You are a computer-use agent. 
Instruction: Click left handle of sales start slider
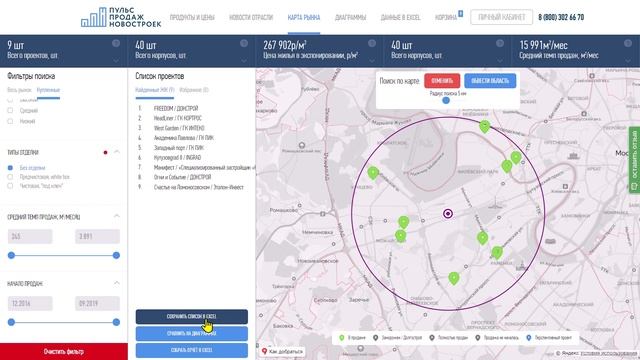(11, 322)
